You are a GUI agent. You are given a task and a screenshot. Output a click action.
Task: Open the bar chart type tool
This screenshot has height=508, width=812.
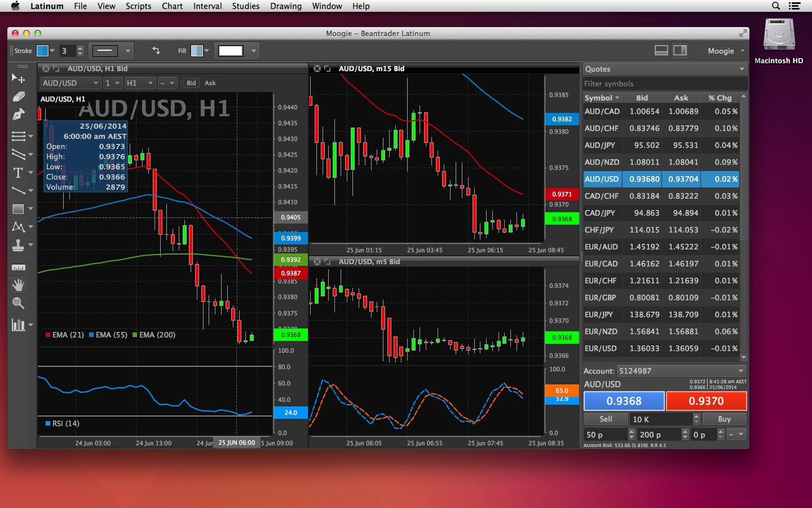[18, 325]
